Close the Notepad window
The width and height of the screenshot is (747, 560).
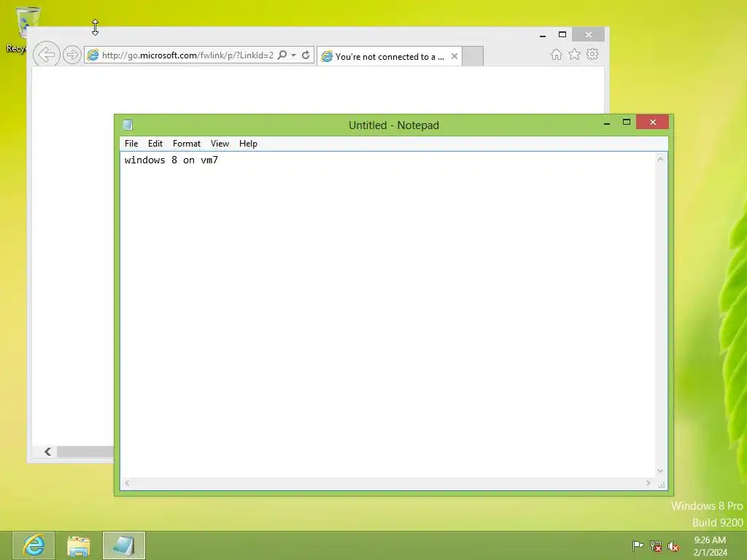(x=653, y=122)
